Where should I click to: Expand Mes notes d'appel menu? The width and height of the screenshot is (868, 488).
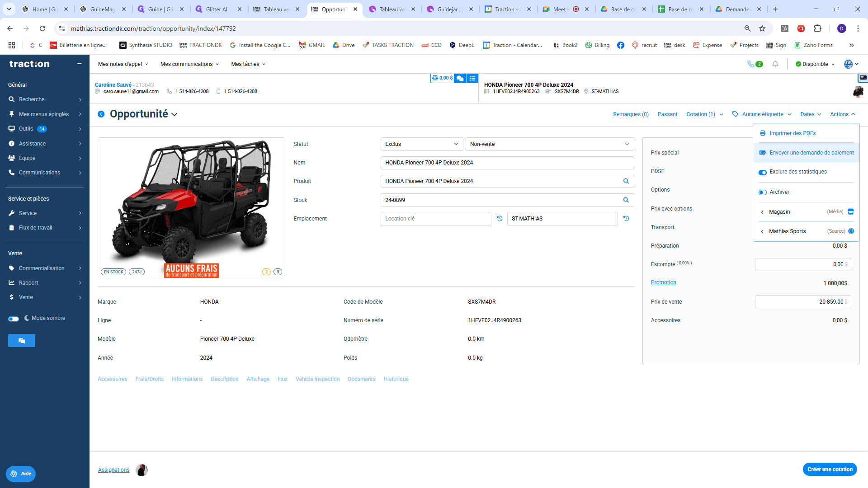[x=123, y=64]
